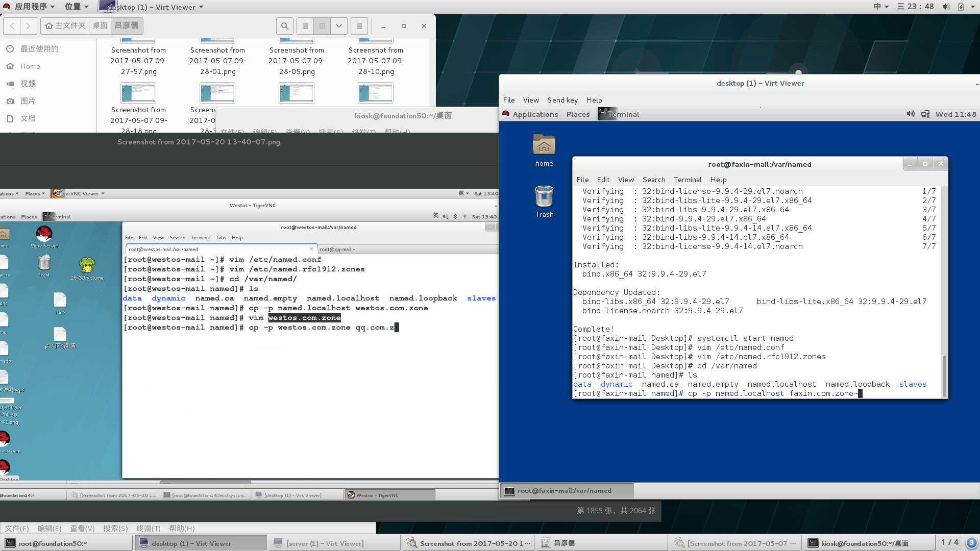Switch to kiosk@foundation50:~/桌面 taskbar item
The width and height of the screenshot is (980, 551).
(869, 543)
